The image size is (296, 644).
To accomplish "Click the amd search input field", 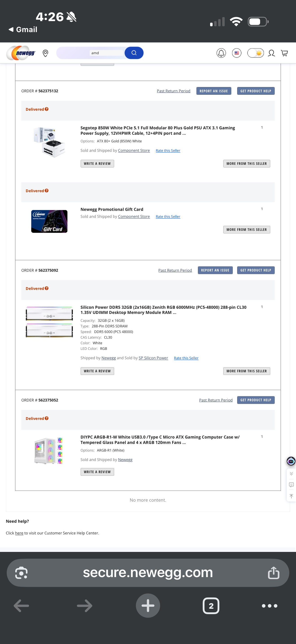I will [106, 53].
